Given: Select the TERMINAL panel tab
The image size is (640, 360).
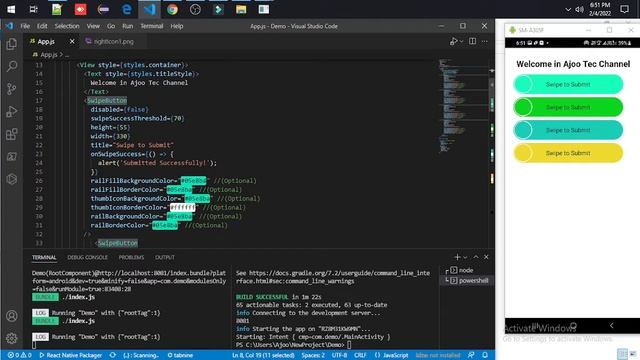Looking at the screenshot, I should pos(44,258).
